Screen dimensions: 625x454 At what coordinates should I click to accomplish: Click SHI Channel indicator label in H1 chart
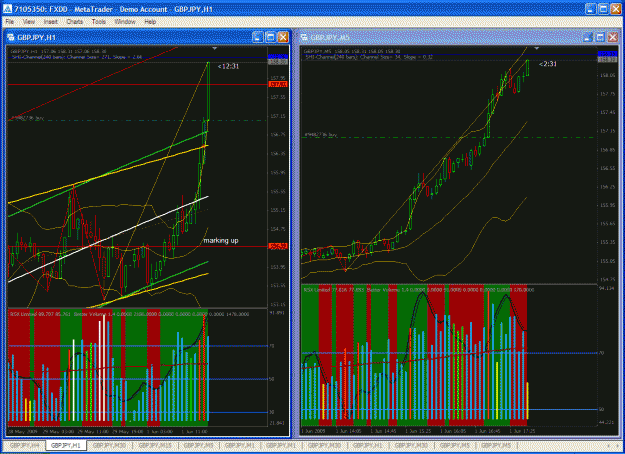point(76,57)
